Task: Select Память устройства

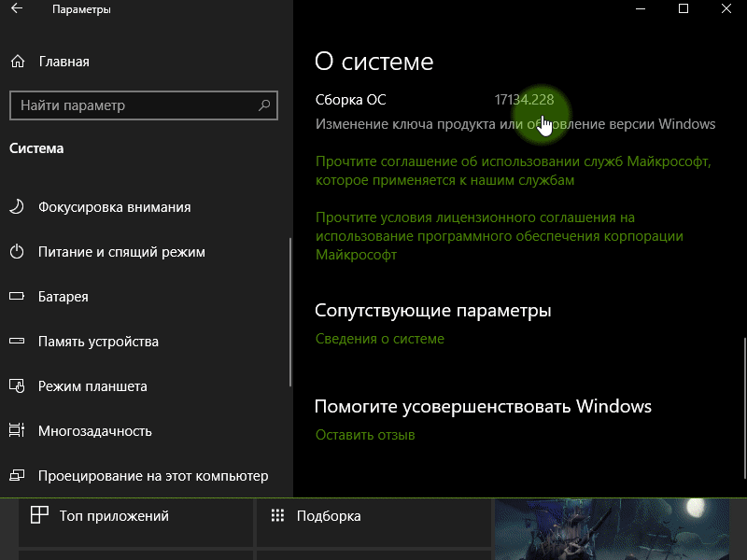Action: click(98, 342)
